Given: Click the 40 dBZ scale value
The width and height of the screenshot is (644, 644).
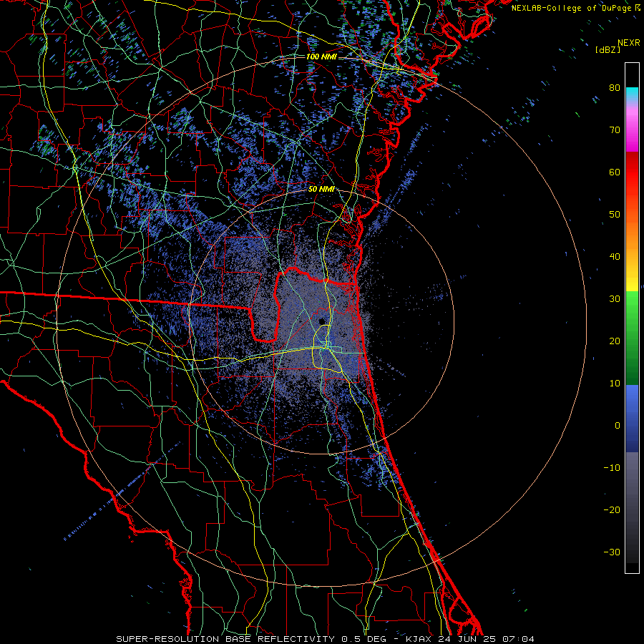Looking at the screenshot, I should click(x=615, y=257).
